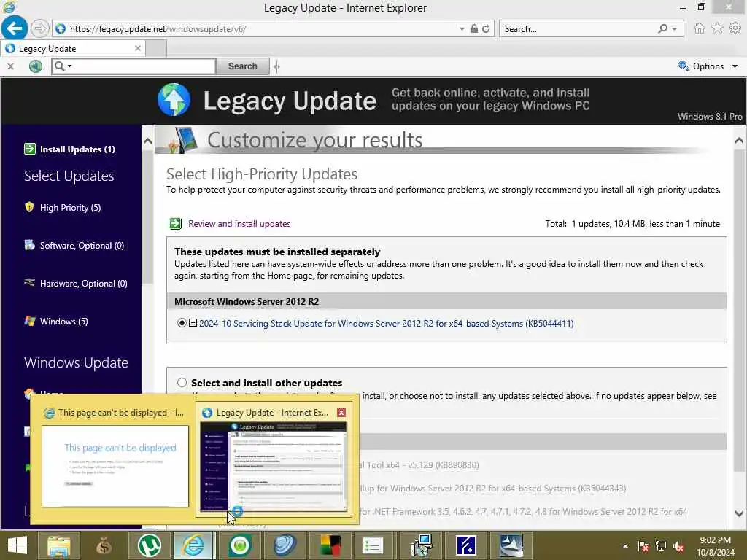Viewport: 747px width, 560px height.
Task: Click the muted volume tray icon
Action: tap(678, 546)
